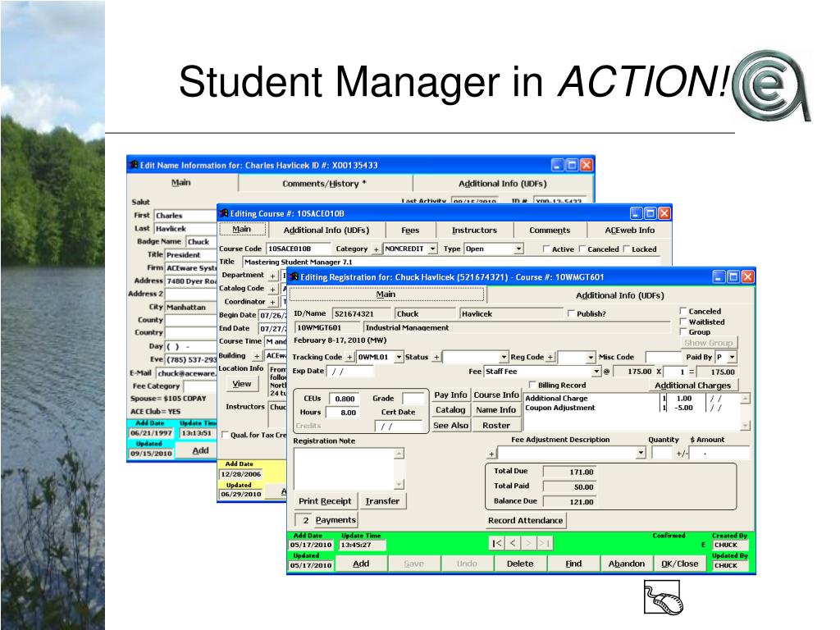Click plus lookup beside Department in Course window
The width and height of the screenshot is (840, 630).
point(272,276)
